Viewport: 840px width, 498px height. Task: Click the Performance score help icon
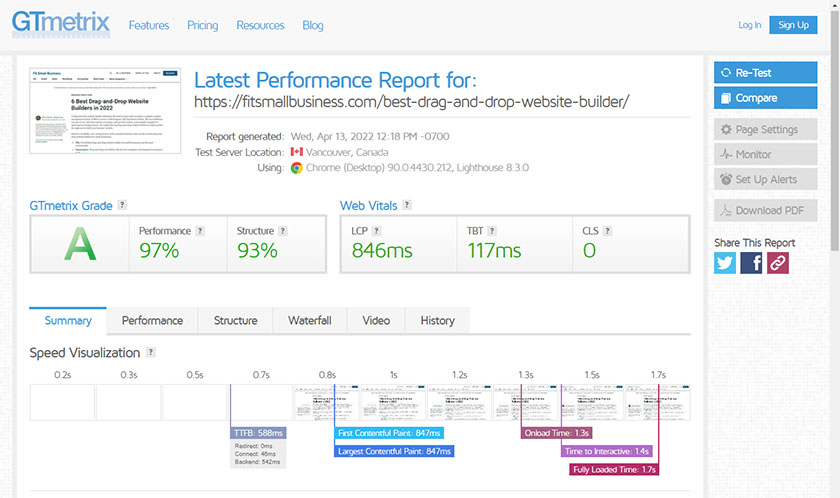click(200, 231)
